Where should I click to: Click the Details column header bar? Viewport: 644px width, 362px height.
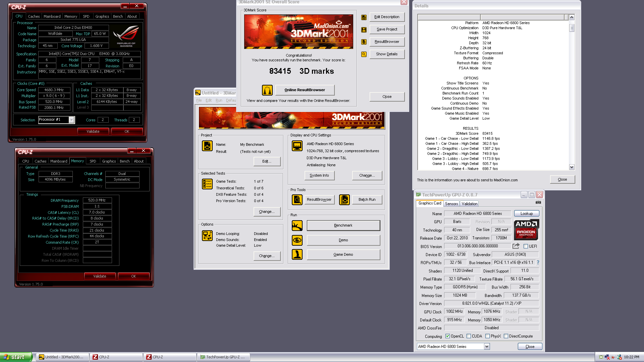pos(493,17)
